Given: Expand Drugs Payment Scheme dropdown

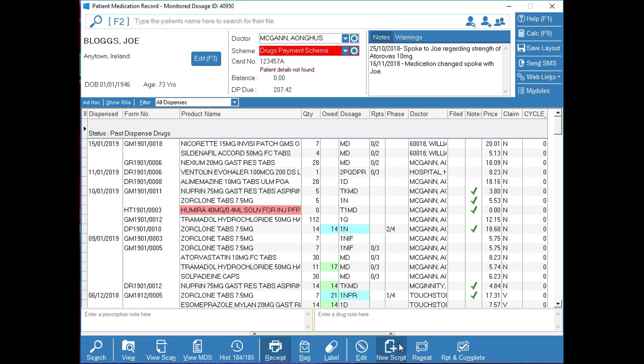Looking at the screenshot, I should tap(345, 51).
